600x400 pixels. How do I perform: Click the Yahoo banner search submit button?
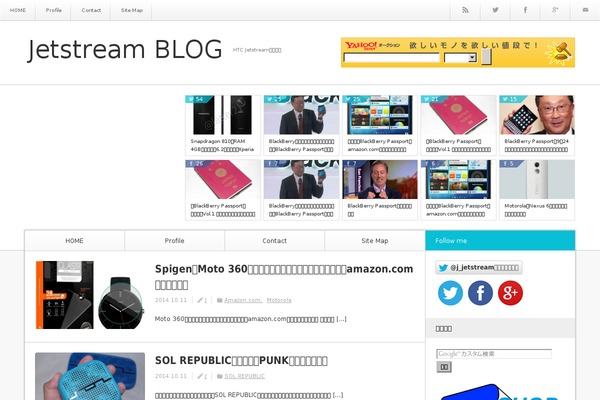(486, 57)
